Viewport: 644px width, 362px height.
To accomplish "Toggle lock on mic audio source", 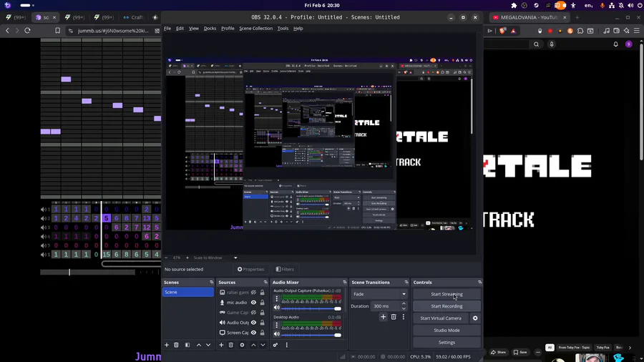I will tap(262, 303).
